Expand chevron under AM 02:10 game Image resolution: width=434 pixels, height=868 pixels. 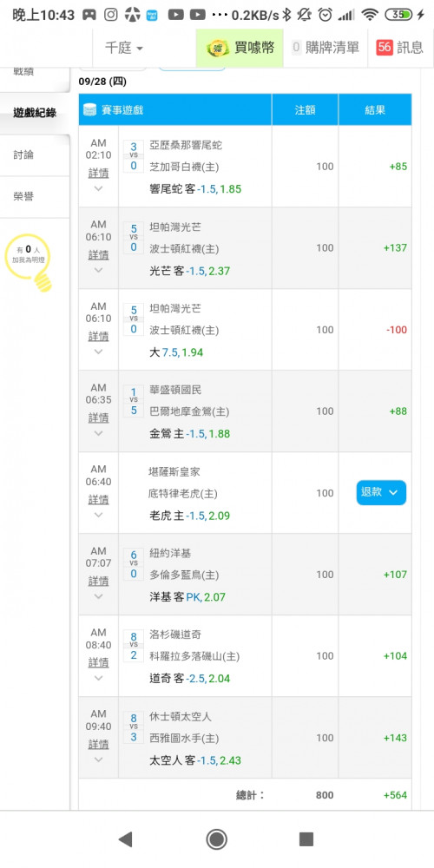coord(99,188)
